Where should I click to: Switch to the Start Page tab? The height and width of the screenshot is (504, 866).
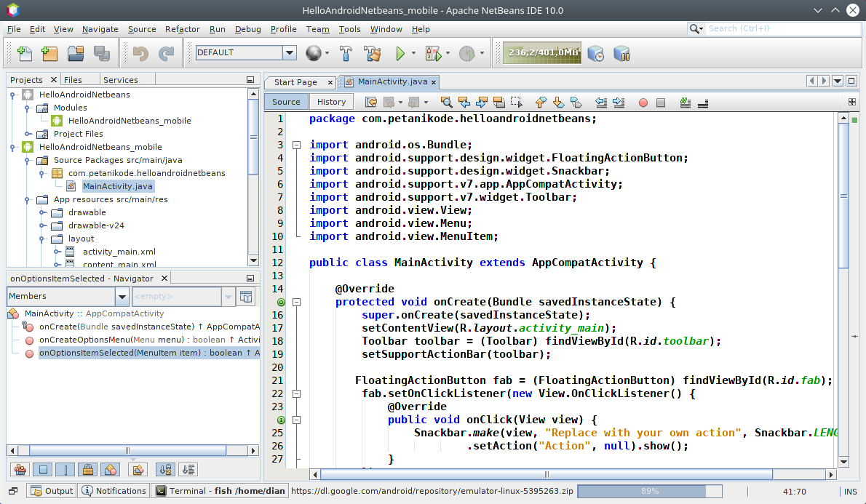(297, 82)
